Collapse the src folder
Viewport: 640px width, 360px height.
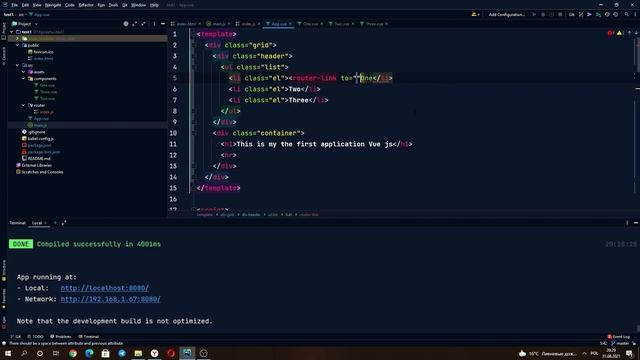pyautogui.click(x=18, y=65)
